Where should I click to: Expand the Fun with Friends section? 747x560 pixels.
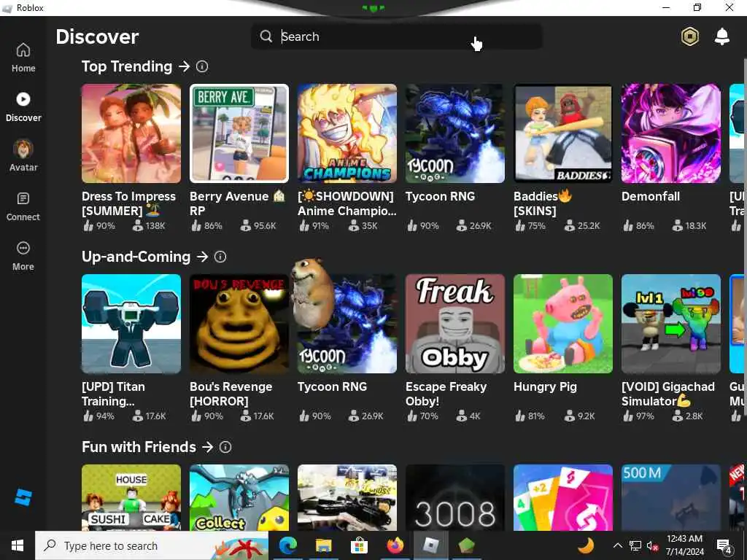point(207,447)
